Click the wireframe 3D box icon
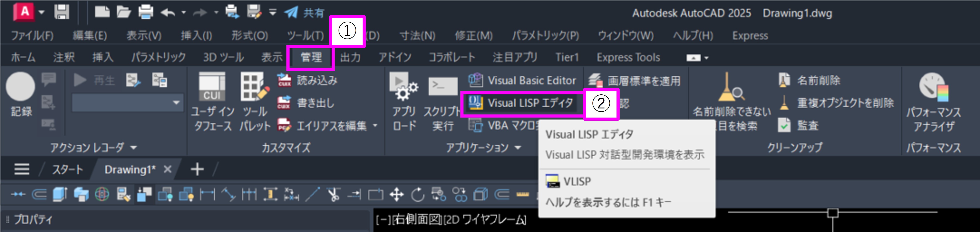Viewport: 980px width, 232px height. (480, 195)
